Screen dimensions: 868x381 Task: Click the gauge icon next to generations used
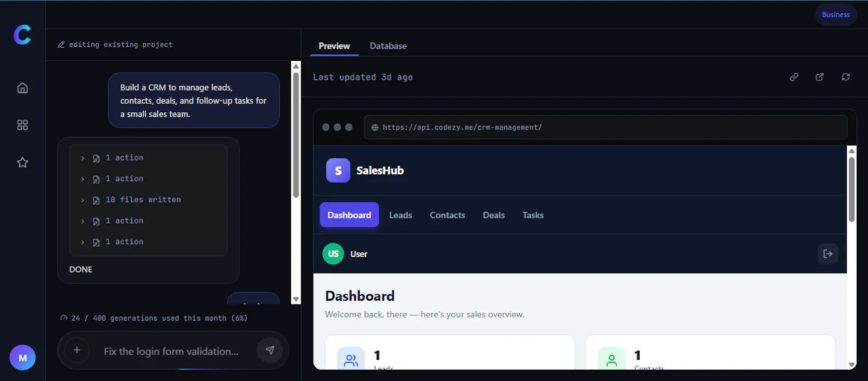click(64, 318)
